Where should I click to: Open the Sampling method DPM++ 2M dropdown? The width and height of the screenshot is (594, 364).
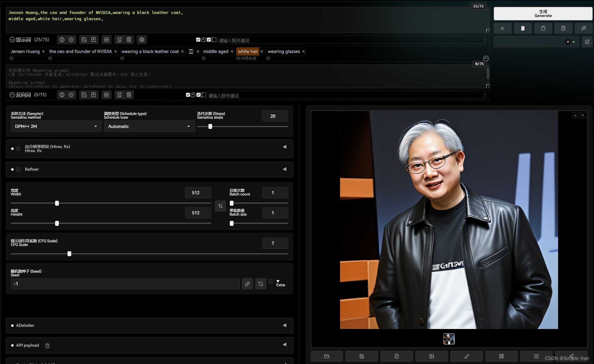(56, 126)
